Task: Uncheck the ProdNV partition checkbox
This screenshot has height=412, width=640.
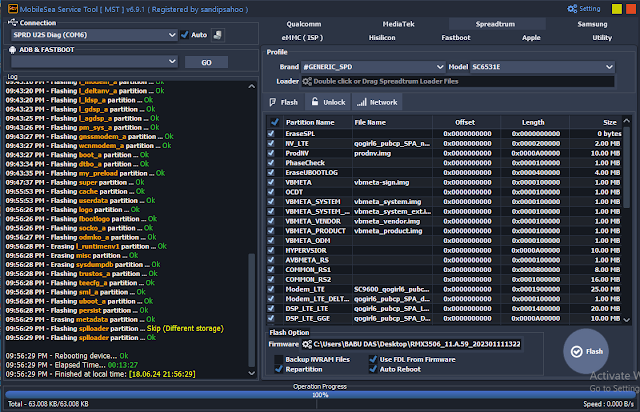Action: 271,153
